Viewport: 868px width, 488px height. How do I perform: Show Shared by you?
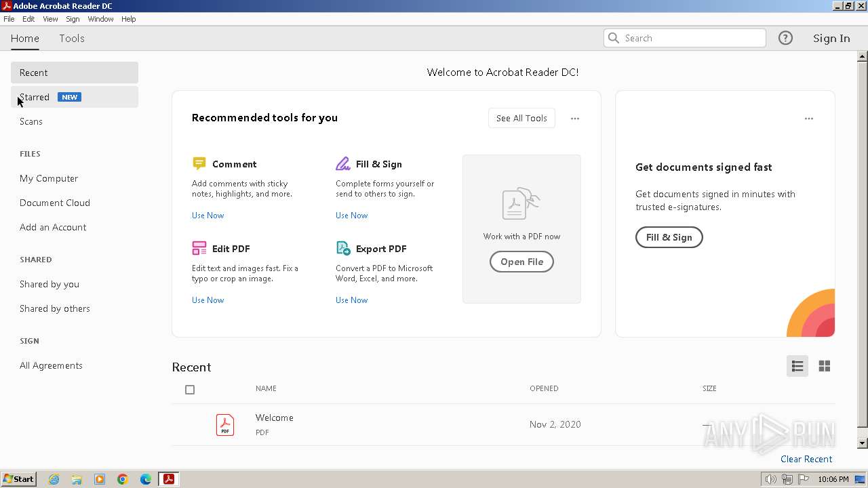click(50, 284)
